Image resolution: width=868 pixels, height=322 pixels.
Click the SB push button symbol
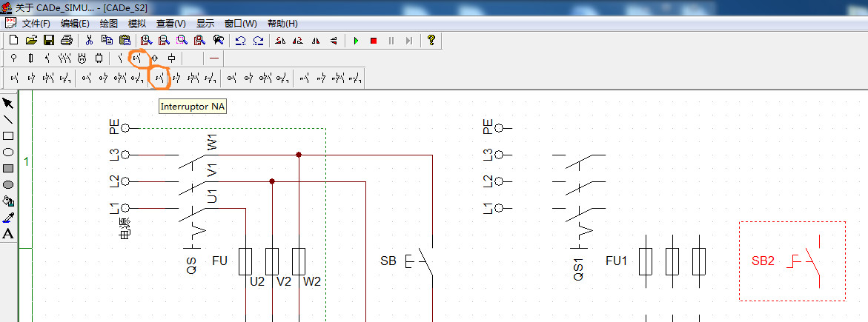(419, 261)
